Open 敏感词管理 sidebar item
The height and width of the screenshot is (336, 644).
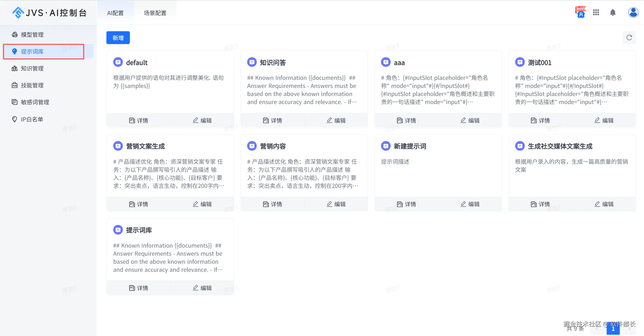click(x=35, y=102)
